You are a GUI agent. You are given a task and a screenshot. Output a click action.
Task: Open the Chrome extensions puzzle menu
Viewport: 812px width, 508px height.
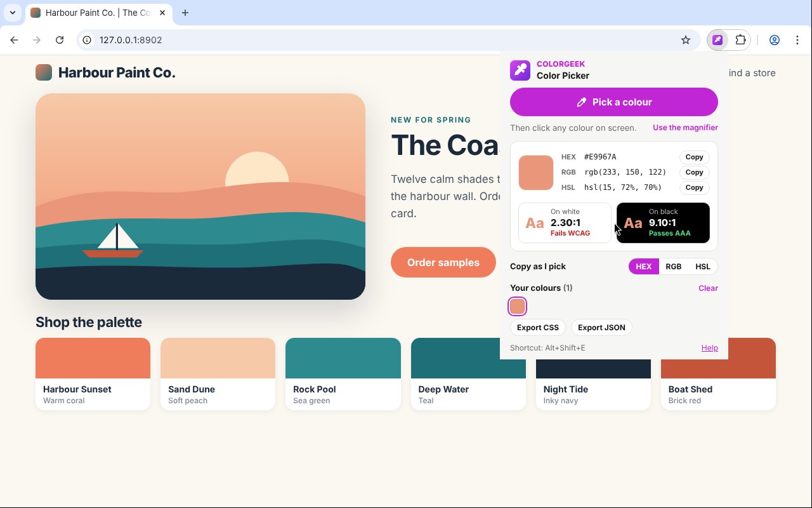740,40
